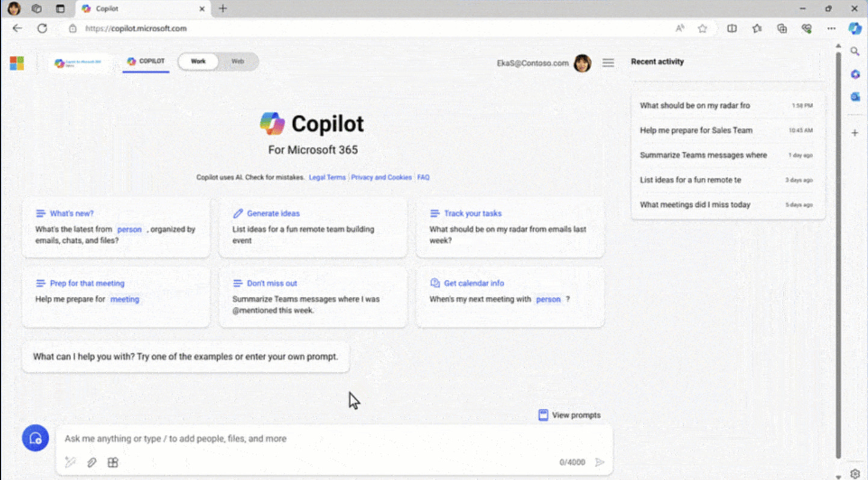Open Browser essentials heart icon
This screenshot has height=480, width=868.
coord(807,28)
